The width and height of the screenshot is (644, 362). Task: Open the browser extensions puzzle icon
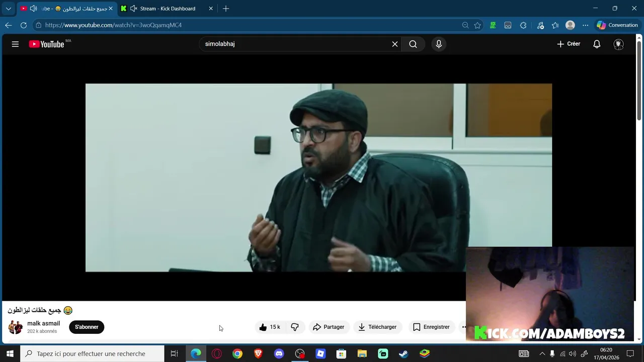(523, 25)
